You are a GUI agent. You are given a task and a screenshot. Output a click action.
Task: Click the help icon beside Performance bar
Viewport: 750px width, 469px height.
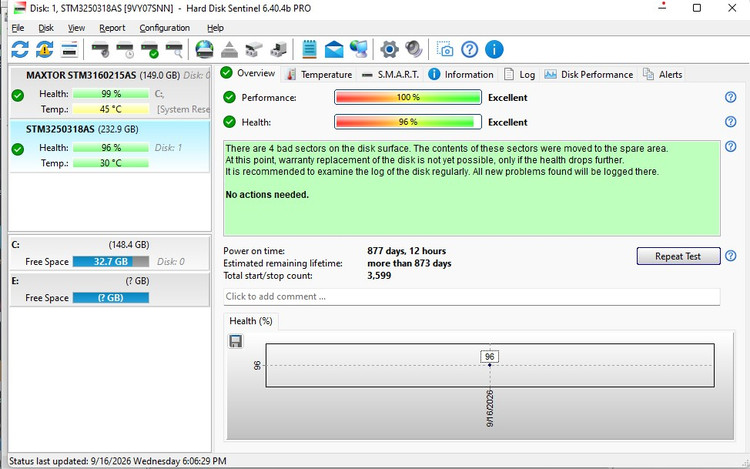(x=730, y=97)
